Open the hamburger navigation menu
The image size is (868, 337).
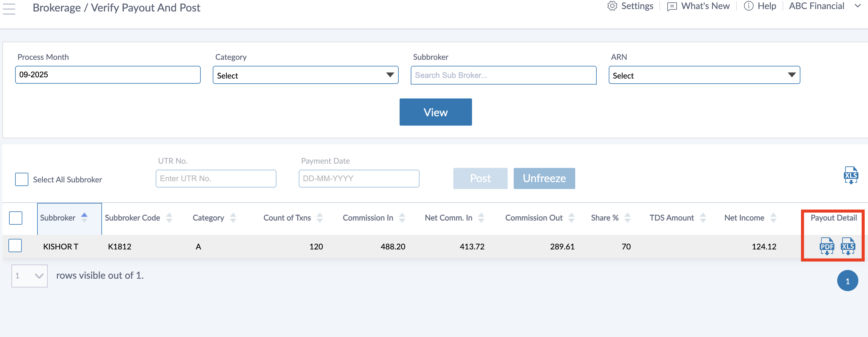click(9, 9)
